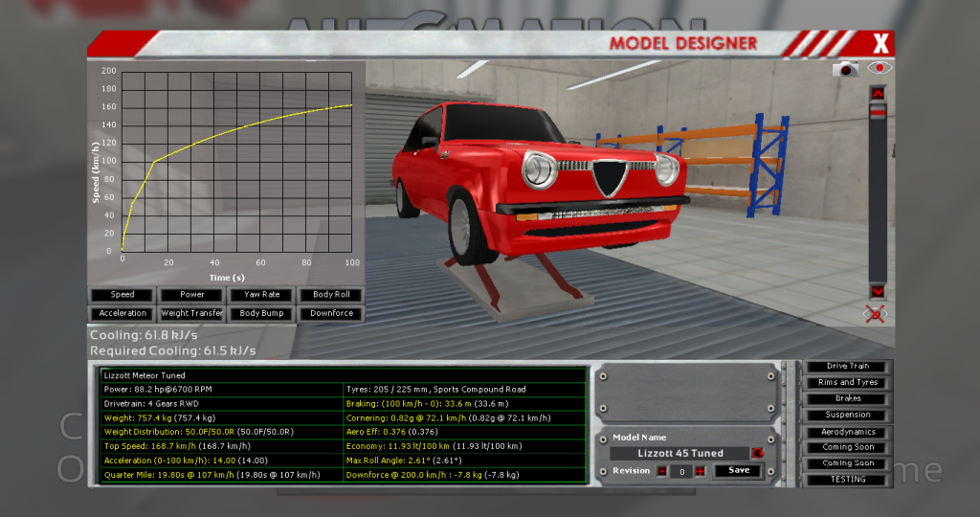The width and height of the screenshot is (980, 517).
Task: Click the 'Weight Distribution: 50.0F/50.0R' row
Action: coord(222,432)
